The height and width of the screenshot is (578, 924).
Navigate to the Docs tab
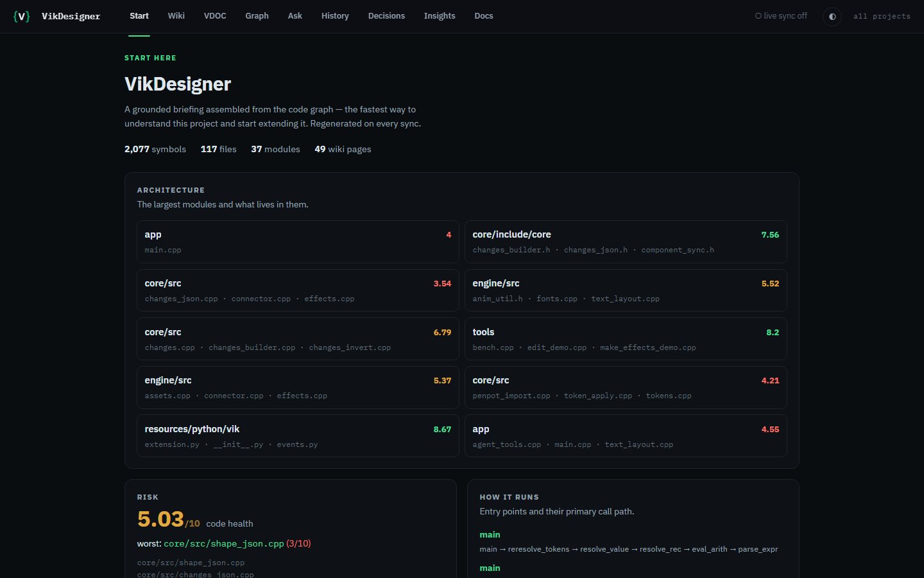click(484, 16)
